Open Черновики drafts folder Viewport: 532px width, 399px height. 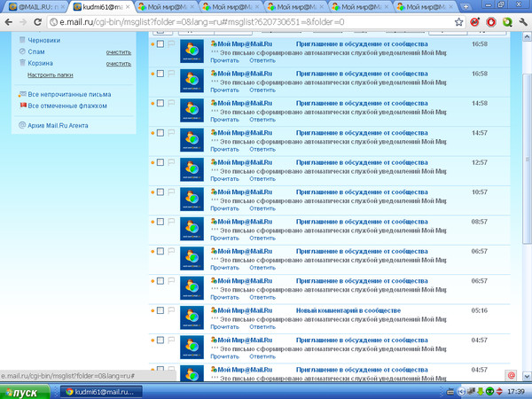tap(43, 40)
